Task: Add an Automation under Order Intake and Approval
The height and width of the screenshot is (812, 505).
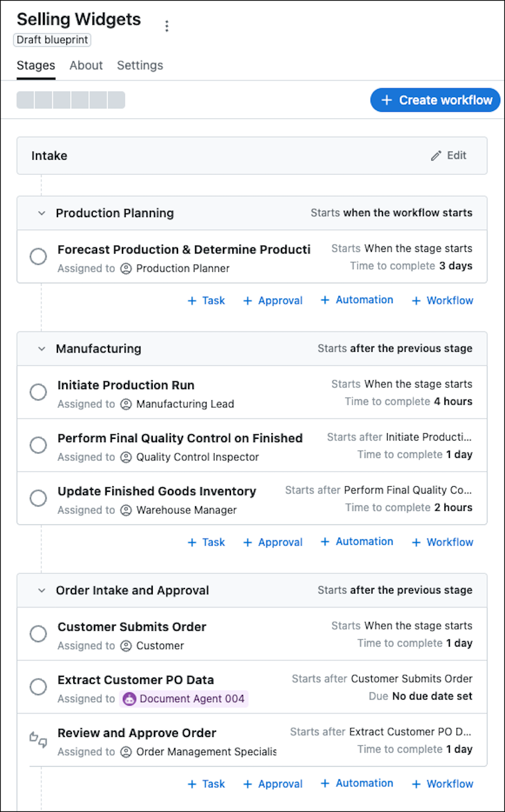Action: pyautogui.click(x=357, y=784)
